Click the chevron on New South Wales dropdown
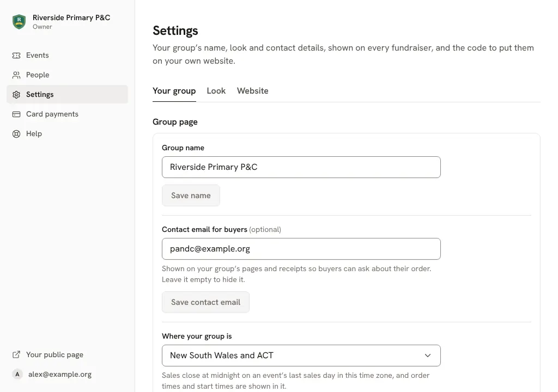This screenshot has width=558, height=392. tap(427, 356)
